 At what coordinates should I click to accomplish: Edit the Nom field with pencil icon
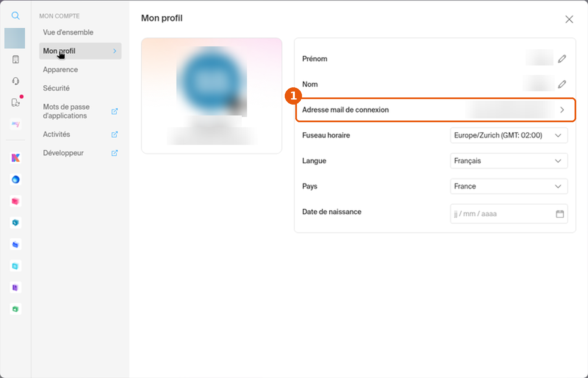pos(562,84)
